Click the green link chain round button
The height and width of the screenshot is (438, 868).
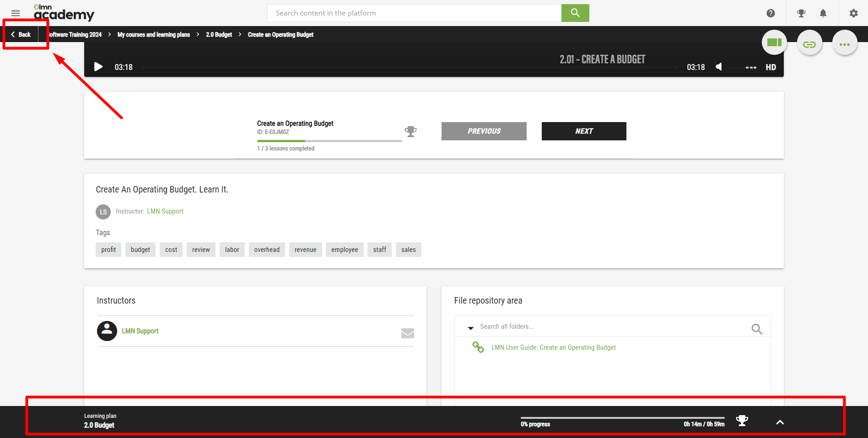coord(809,44)
